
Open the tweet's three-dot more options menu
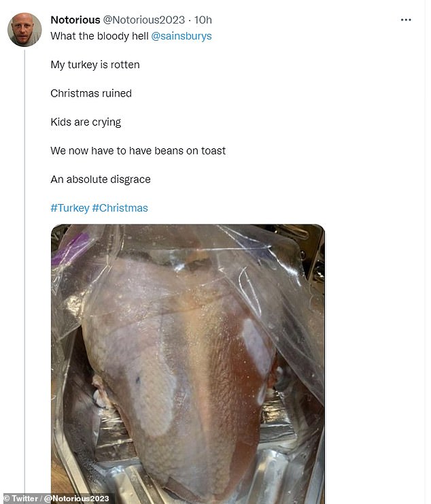point(406,20)
